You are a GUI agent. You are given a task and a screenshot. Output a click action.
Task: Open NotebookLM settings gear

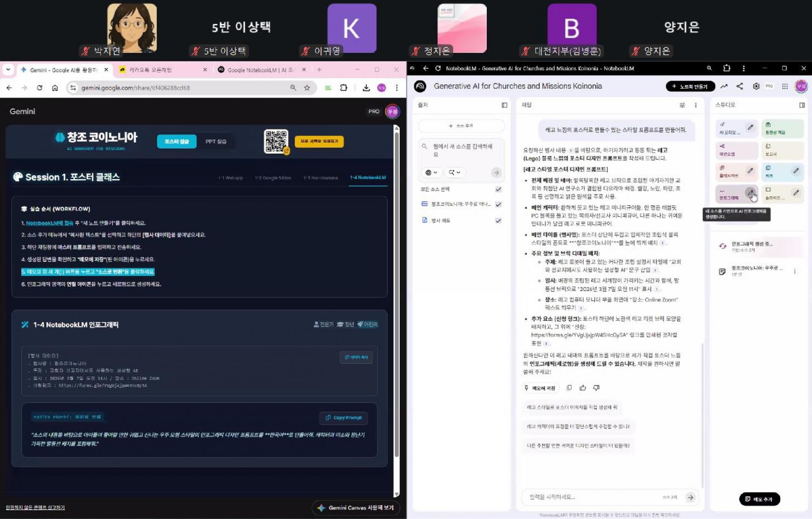(756, 86)
